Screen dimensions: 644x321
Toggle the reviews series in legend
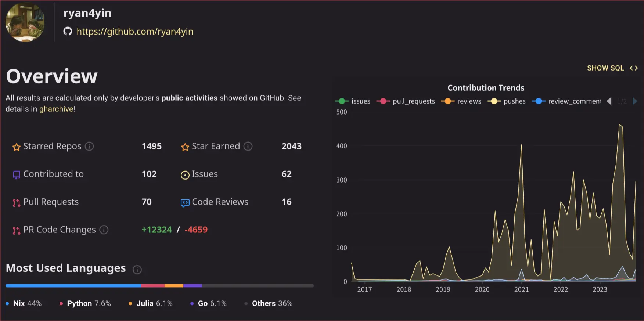[x=461, y=101]
